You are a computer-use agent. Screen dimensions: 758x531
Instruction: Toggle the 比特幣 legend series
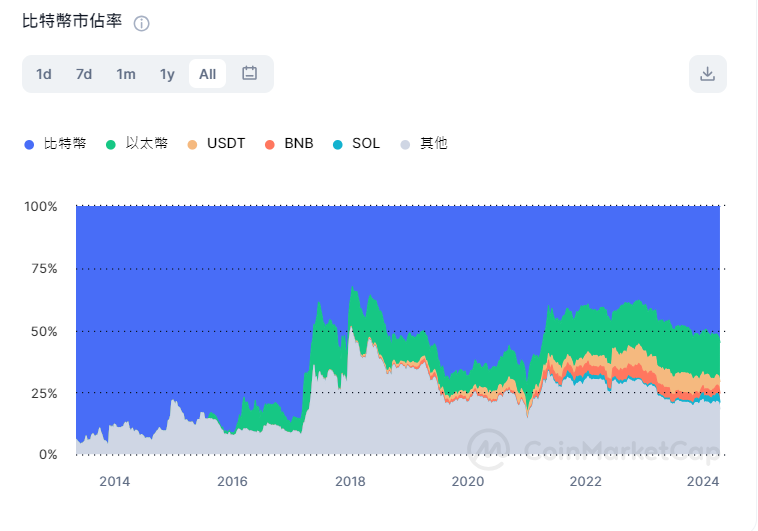pyautogui.click(x=55, y=144)
